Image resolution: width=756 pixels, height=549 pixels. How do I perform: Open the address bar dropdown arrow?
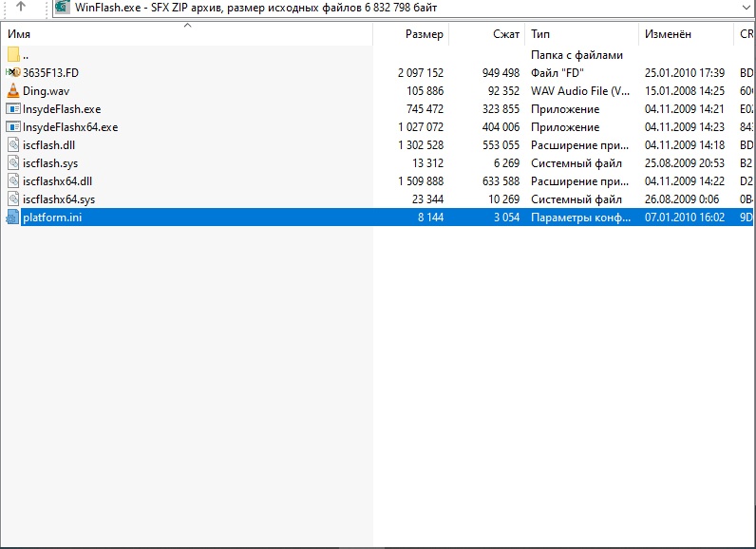[x=746, y=8]
